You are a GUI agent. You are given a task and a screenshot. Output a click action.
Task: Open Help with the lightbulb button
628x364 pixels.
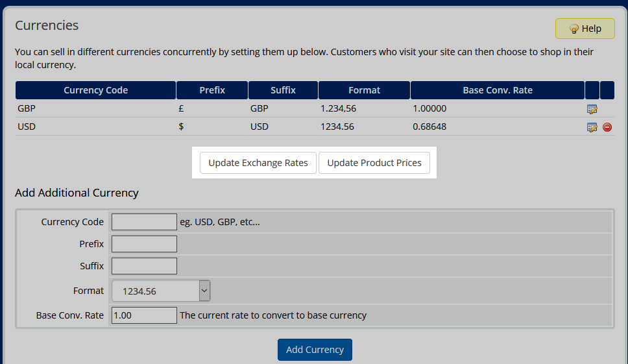point(585,29)
